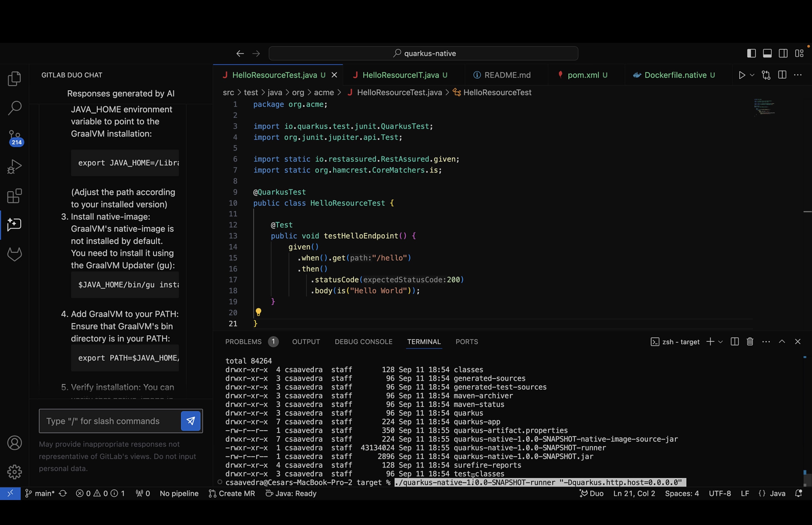
Task: Open notifications bell in status bar
Action: click(798, 493)
